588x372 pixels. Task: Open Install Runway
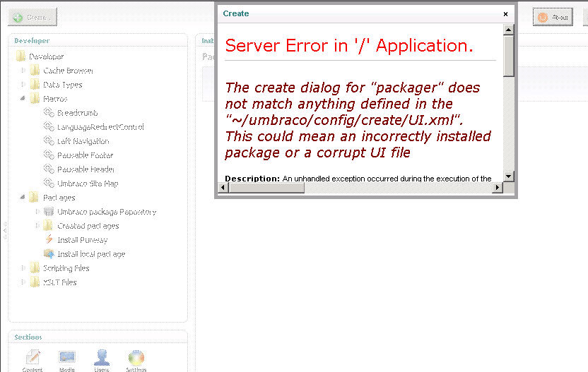[x=83, y=240]
